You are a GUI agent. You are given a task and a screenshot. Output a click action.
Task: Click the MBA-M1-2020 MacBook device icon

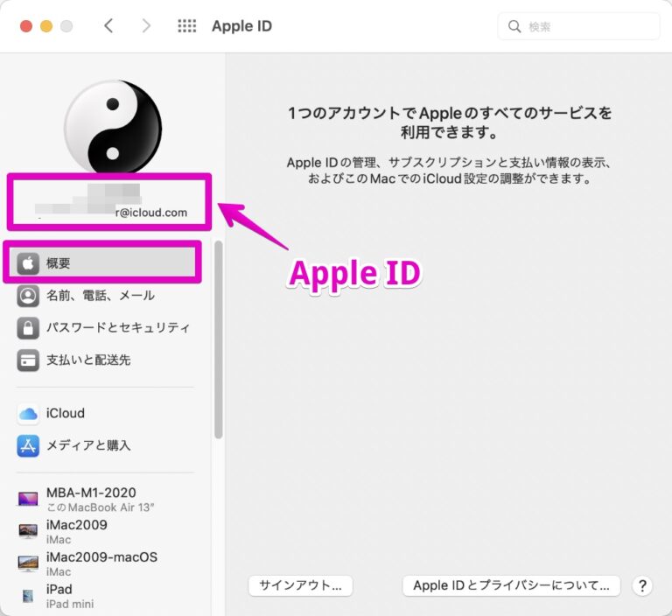28,499
